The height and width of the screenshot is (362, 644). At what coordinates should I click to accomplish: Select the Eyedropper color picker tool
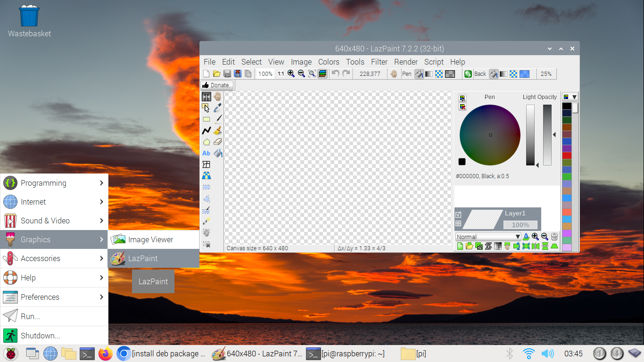click(217, 107)
